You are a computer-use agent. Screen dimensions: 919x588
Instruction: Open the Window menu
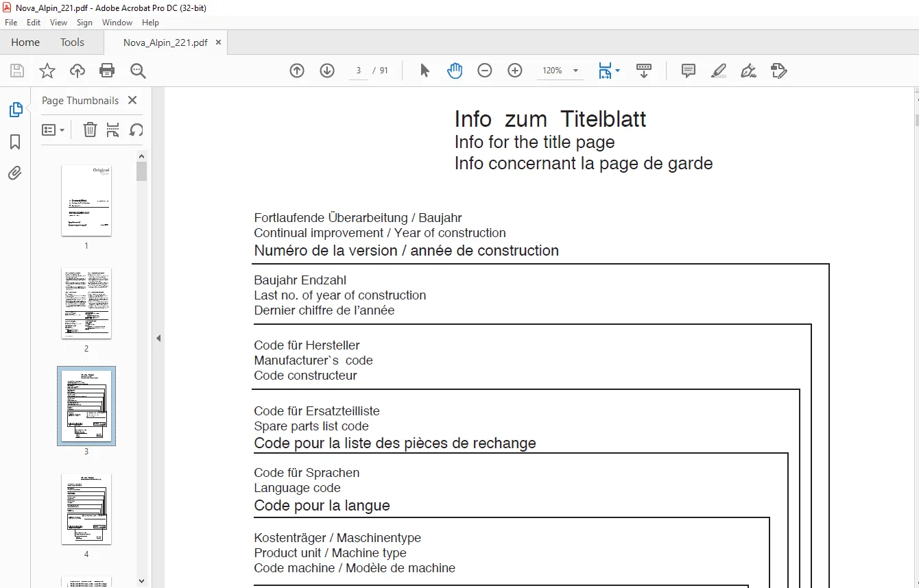(x=117, y=23)
